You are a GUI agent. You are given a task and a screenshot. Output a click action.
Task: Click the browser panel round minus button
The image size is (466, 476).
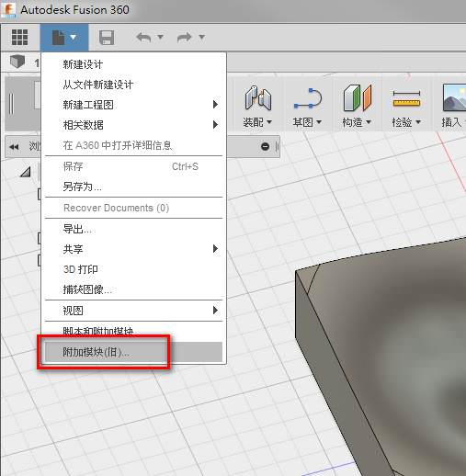point(265,147)
